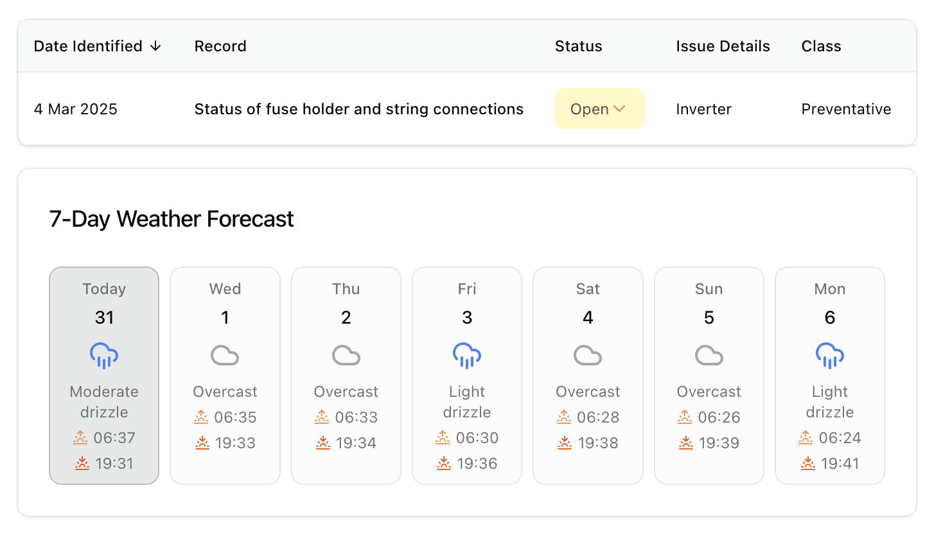Expand the Open status dropdown
The image size is (934, 560).
tap(599, 109)
